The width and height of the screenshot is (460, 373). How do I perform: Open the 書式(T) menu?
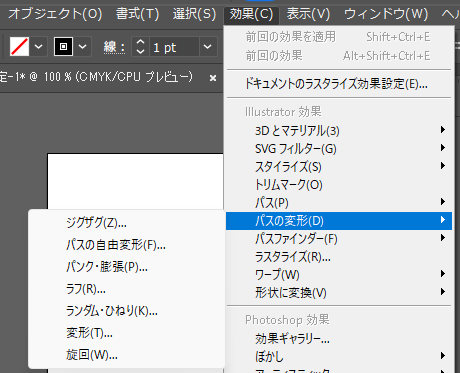[x=137, y=14]
